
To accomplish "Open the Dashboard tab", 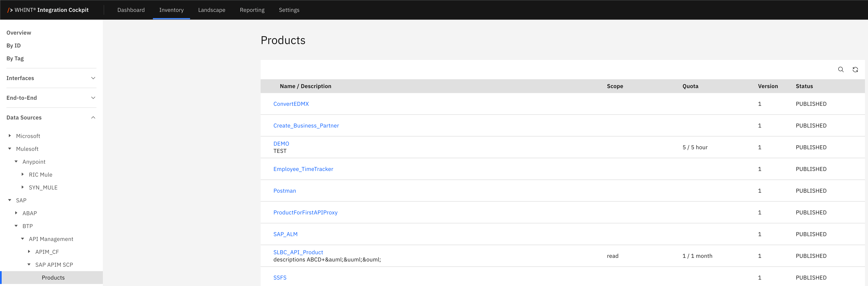I will pos(131,10).
